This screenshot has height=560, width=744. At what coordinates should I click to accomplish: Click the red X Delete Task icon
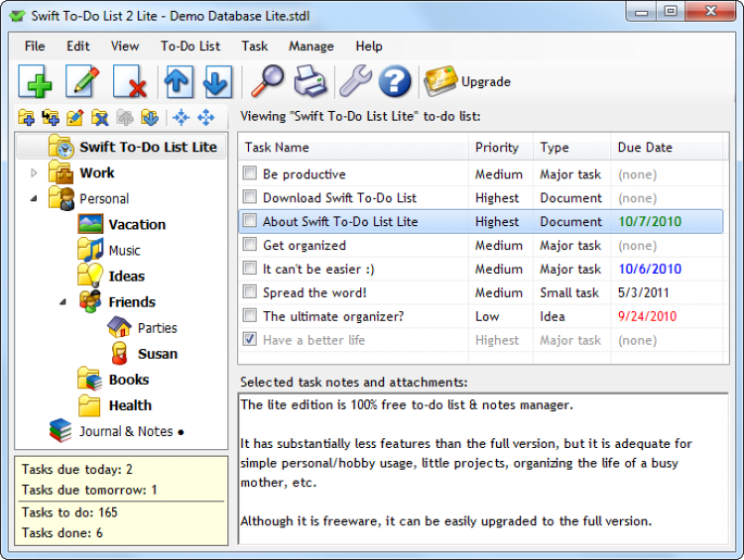pyautogui.click(x=130, y=81)
